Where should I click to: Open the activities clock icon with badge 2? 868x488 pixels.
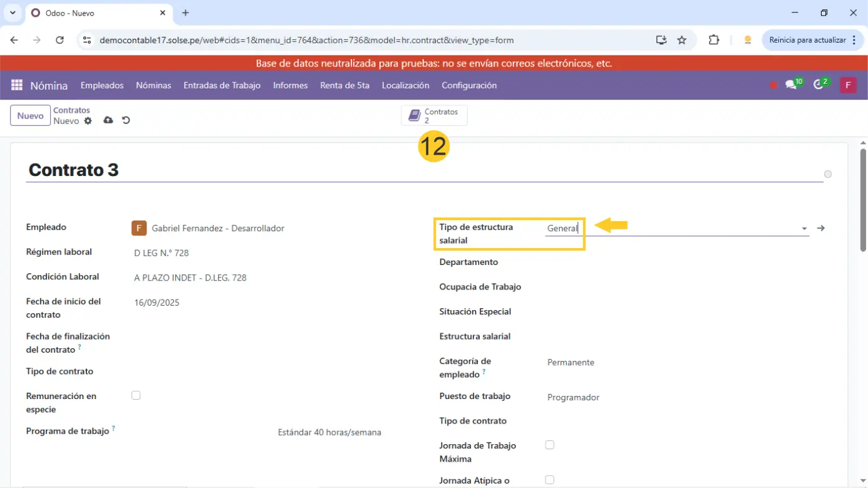(819, 85)
